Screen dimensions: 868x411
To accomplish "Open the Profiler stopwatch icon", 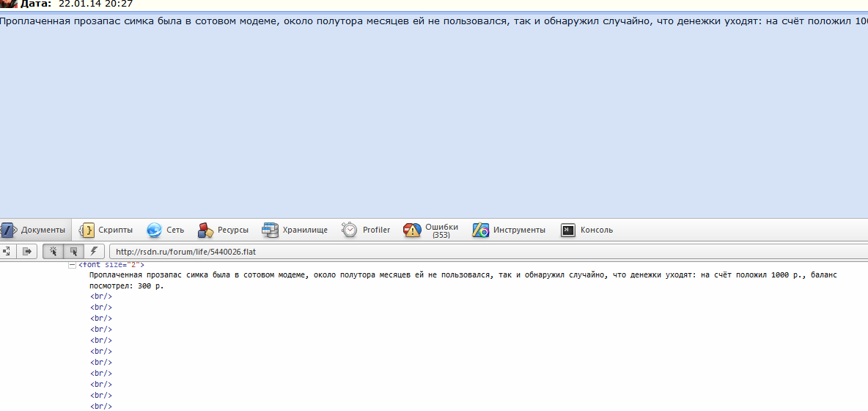I will tap(350, 230).
